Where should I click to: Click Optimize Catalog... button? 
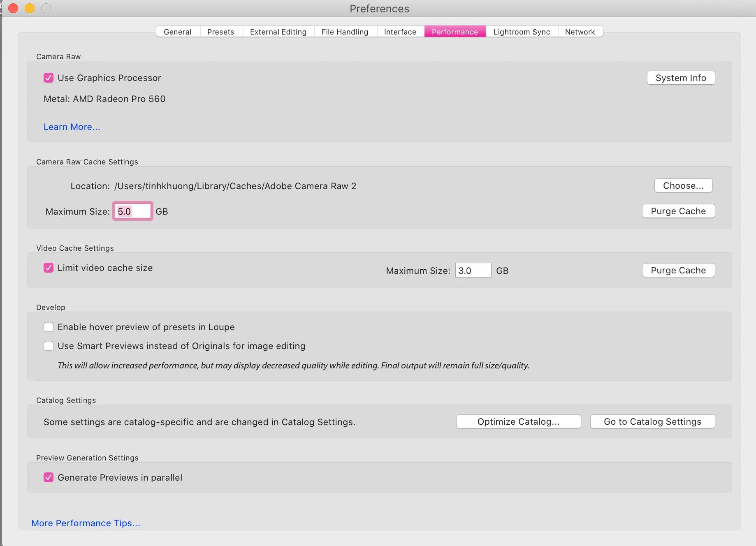click(x=518, y=421)
